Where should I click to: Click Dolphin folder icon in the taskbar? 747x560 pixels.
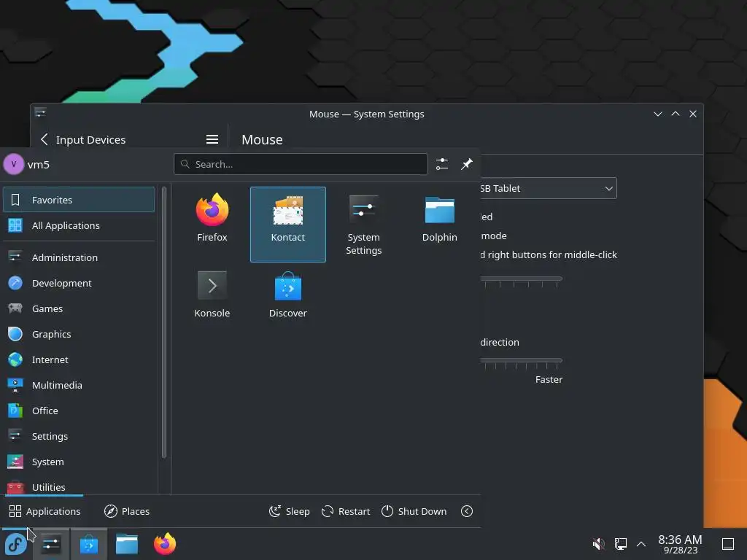tap(127, 544)
